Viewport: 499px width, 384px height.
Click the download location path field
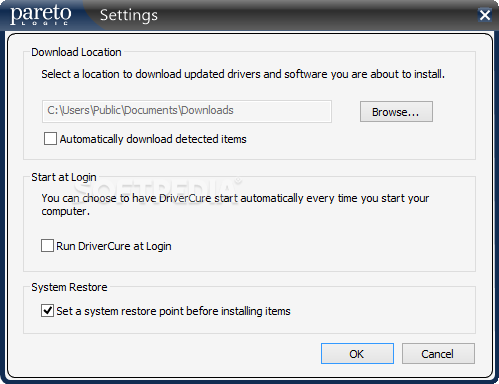click(x=187, y=111)
